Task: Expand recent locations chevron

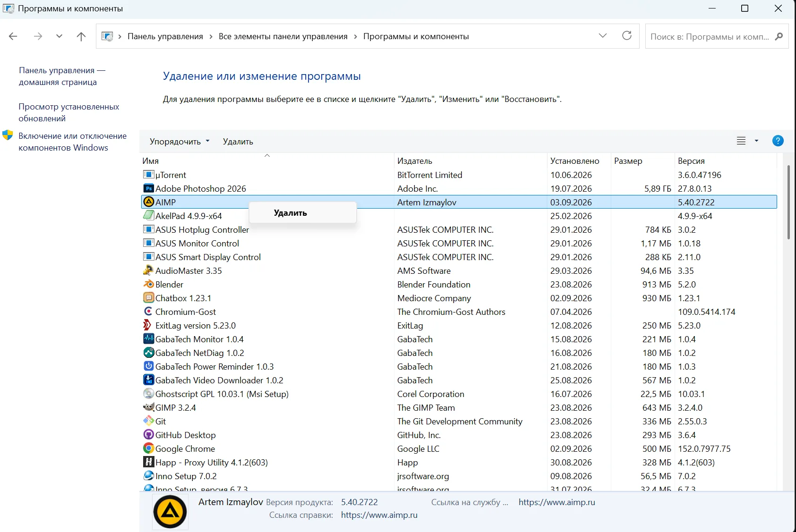Action: (x=59, y=36)
